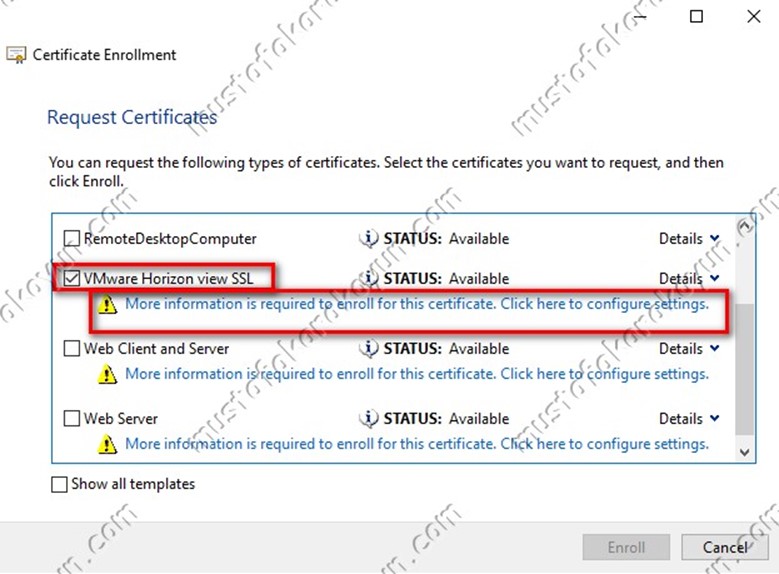Click warning icon under VMware Horizon view SSL
The width and height of the screenshot is (779, 574).
tap(108, 305)
